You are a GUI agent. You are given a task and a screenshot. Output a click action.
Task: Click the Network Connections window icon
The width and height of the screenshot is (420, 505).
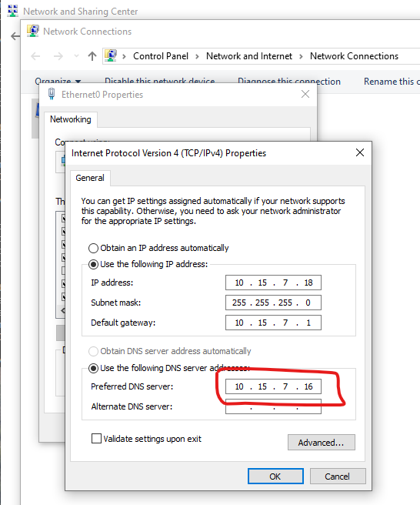tap(32, 32)
